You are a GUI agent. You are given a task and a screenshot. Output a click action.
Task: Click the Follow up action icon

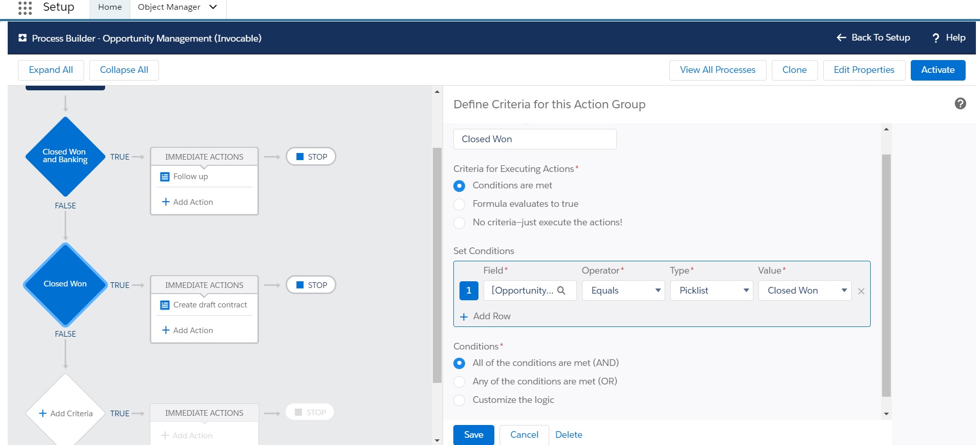165,177
